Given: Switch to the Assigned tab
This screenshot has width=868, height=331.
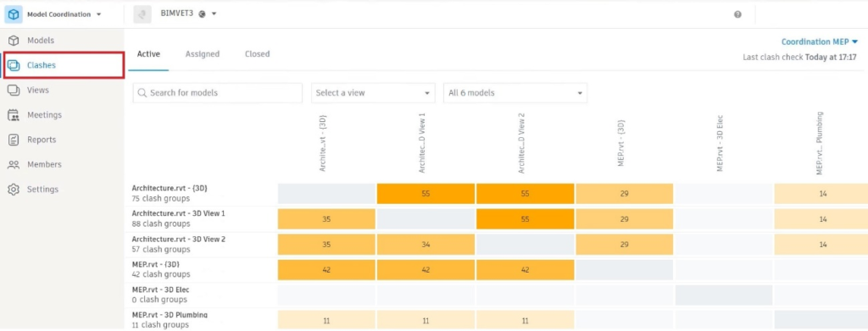Looking at the screenshot, I should (x=202, y=54).
